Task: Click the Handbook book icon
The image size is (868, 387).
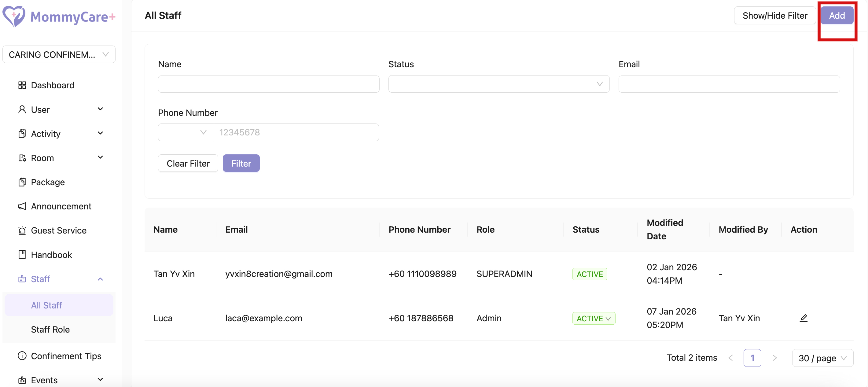Action: 22,255
